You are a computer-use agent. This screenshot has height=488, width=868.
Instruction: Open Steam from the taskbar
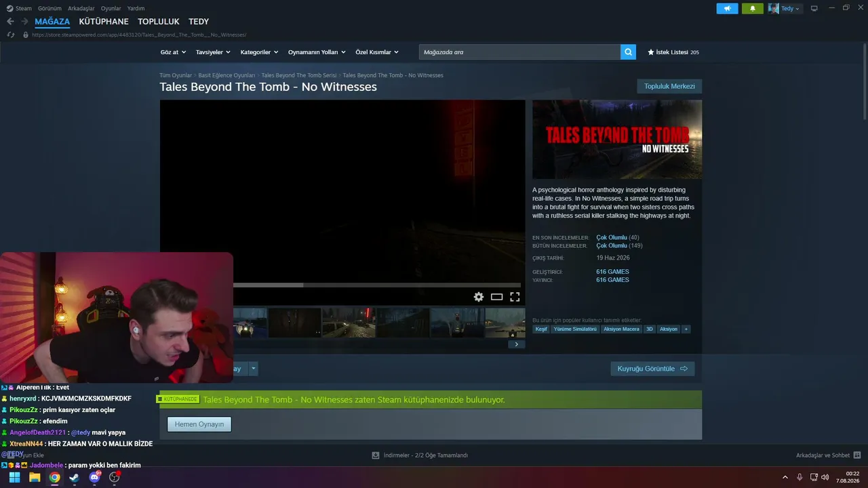click(75, 477)
